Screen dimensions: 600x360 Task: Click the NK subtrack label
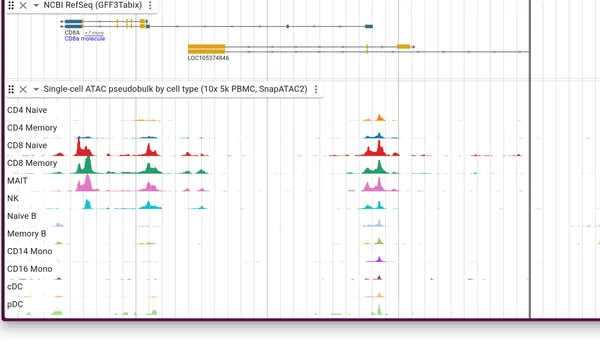pos(13,198)
